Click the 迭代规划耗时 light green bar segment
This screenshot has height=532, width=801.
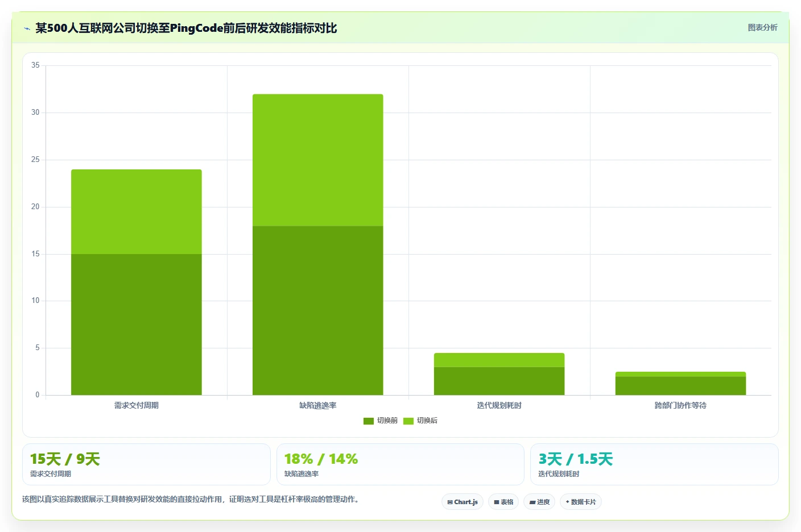coord(499,360)
